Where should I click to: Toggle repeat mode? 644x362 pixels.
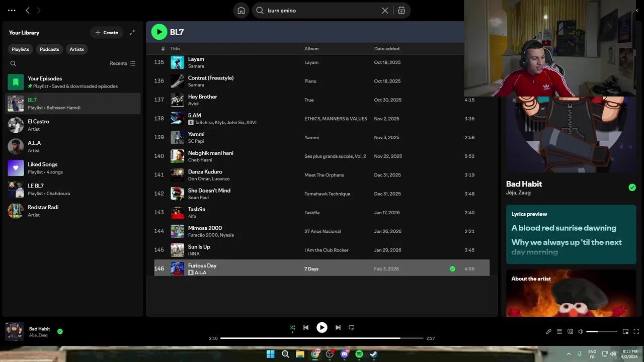pyautogui.click(x=352, y=327)
